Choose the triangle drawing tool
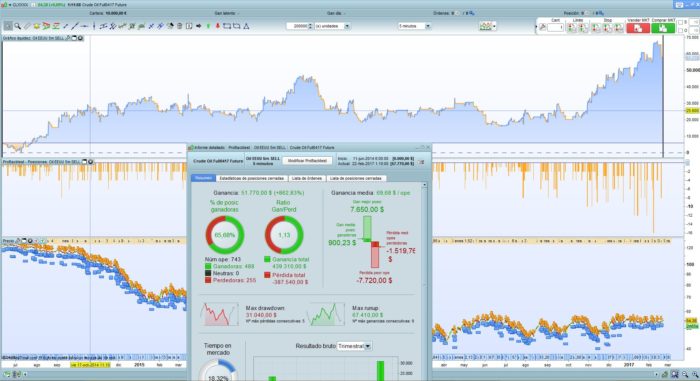Screen dimensions: 700x381 [246, 26]
